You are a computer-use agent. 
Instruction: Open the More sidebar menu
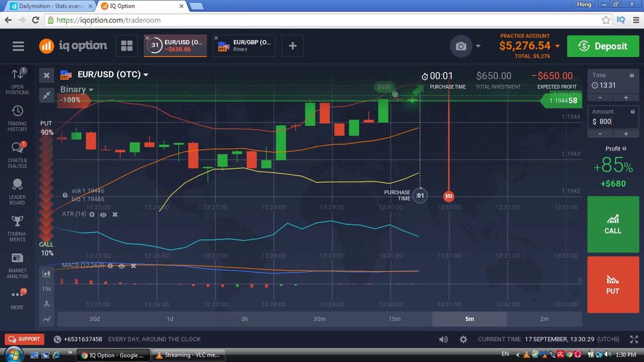[17, 299]
